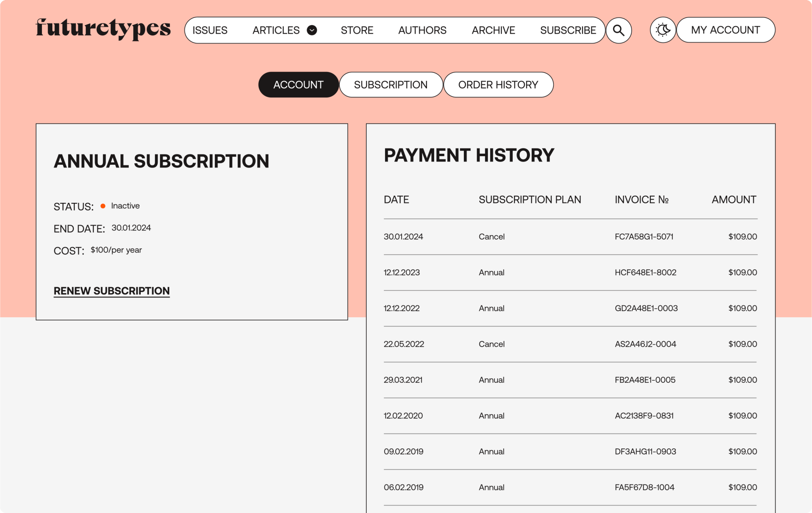Click the futuretypes logo
812x513 pixels.
pos(103,29)
